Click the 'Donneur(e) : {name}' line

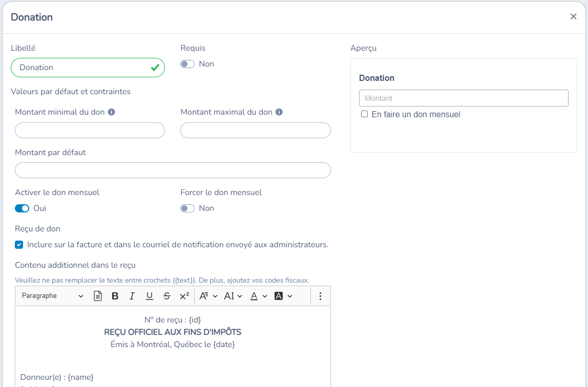coord(57,377)
